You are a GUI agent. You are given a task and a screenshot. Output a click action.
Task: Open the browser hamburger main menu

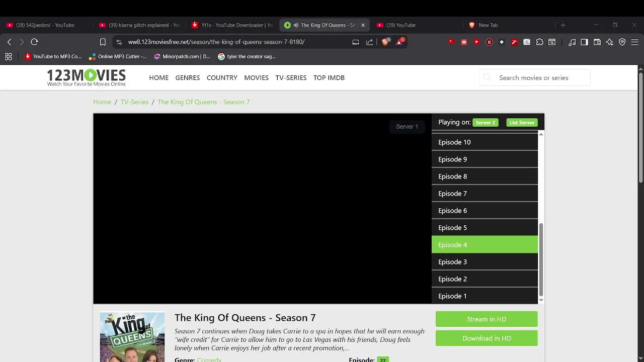point(634,42)
